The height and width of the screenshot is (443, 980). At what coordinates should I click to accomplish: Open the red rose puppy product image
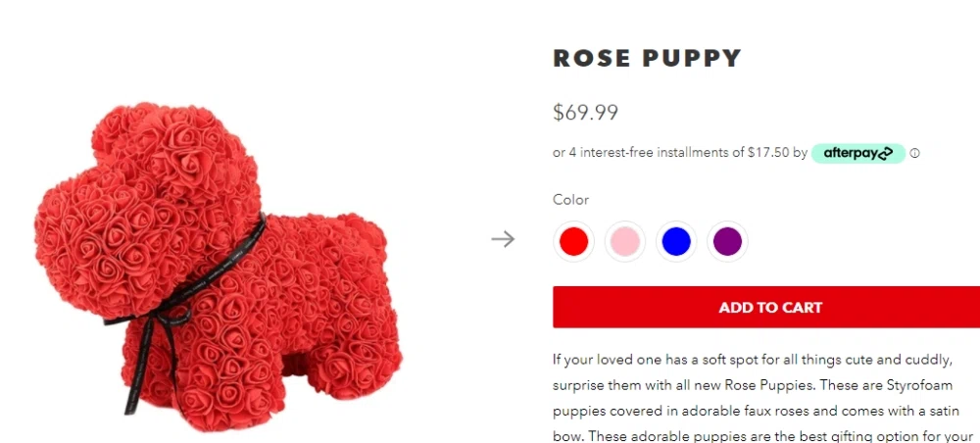218,265
